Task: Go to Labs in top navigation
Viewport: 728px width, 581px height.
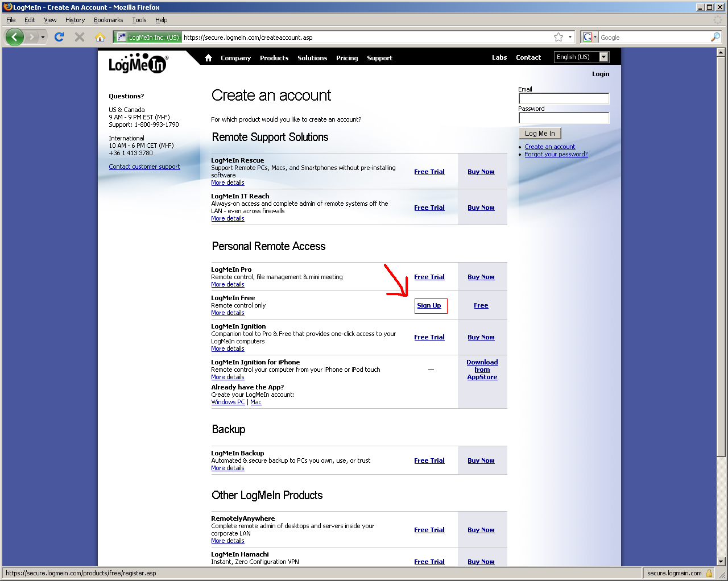Action: [x=499, y=57]
